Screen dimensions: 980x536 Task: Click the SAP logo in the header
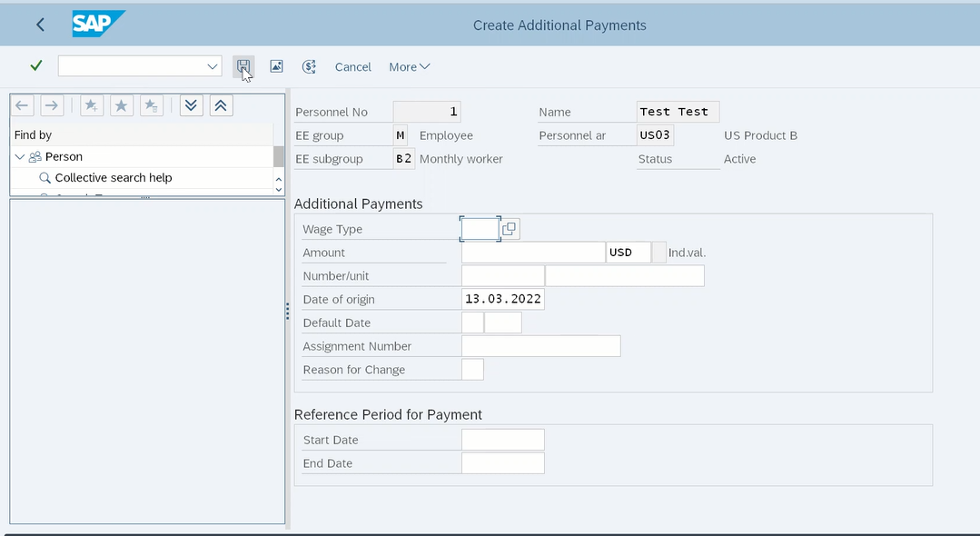(98, 25)
